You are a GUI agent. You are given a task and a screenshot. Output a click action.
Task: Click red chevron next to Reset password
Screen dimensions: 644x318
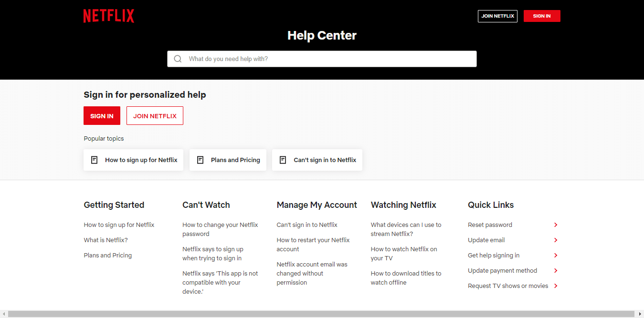click(556, 225)
